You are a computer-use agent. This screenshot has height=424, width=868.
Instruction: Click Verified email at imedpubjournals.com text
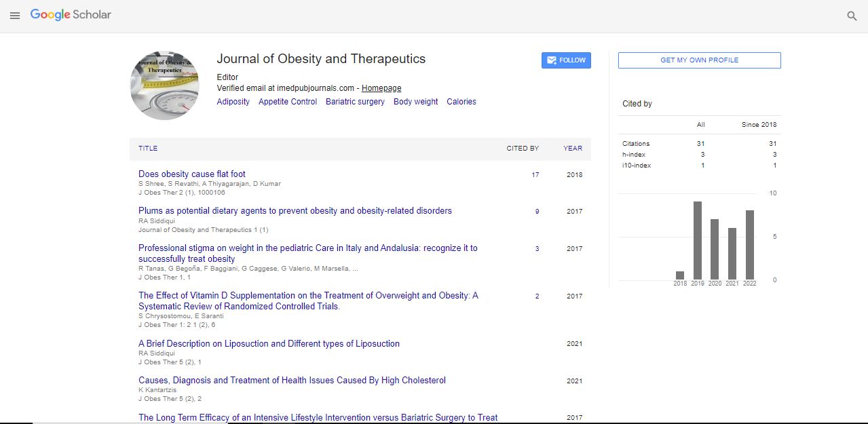[x=286, y=88]
